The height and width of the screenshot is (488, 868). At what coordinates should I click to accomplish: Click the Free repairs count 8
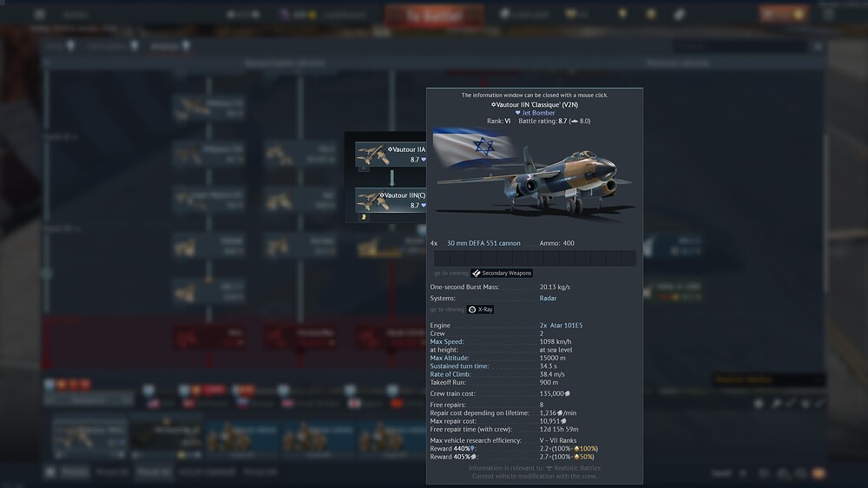[x=542, y=405]
